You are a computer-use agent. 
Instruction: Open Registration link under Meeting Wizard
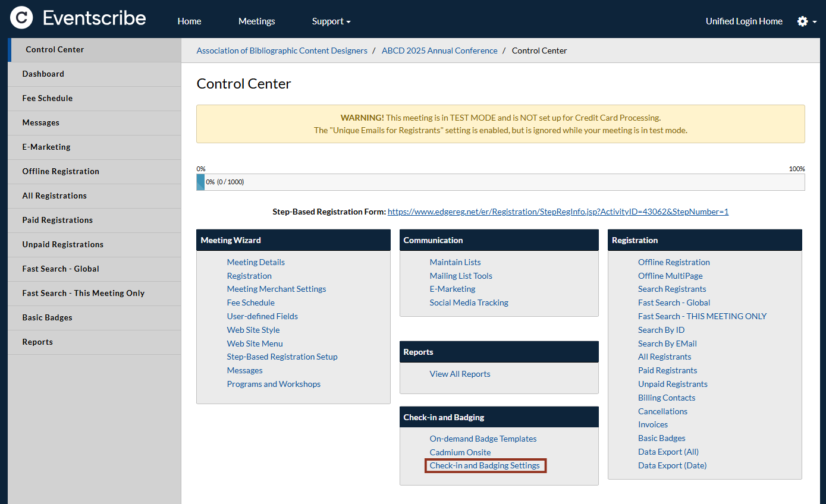[249, 276]
